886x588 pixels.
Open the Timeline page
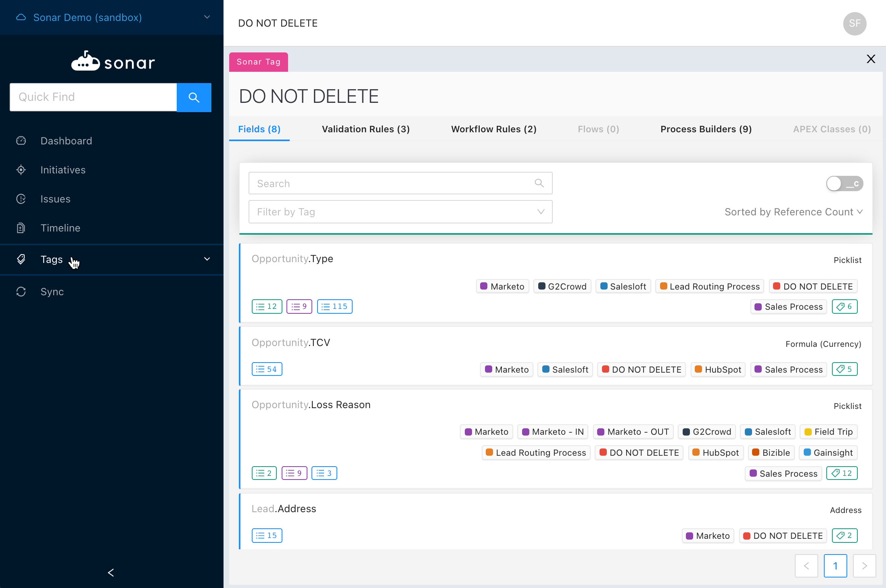pyautogui.click(x=60, y=228)
